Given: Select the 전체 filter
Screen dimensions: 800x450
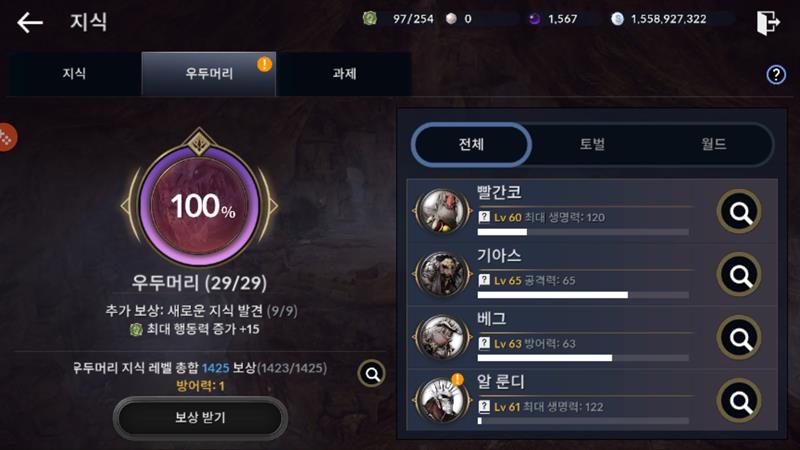Looking at the screenshot, I should (471, 144).
